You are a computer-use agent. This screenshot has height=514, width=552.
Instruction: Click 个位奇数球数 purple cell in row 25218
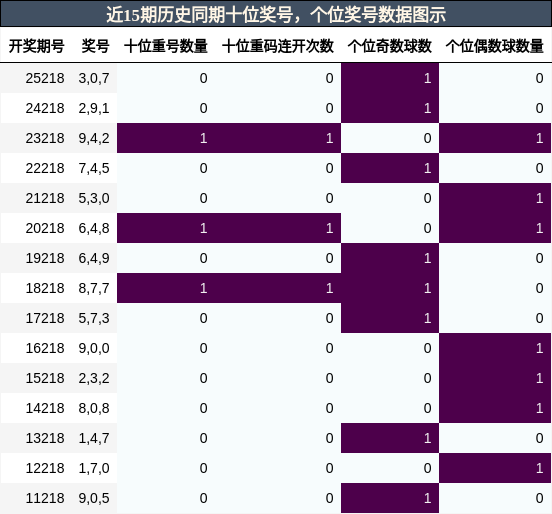click(x=390, y=78)
